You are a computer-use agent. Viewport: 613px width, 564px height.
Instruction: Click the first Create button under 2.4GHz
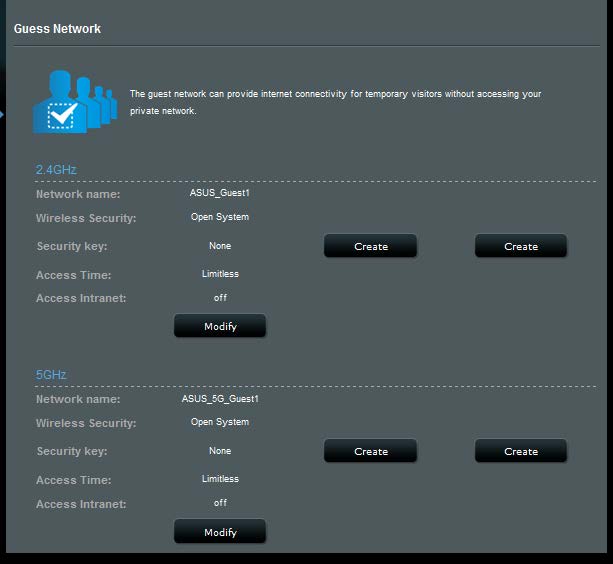[370, 246]
